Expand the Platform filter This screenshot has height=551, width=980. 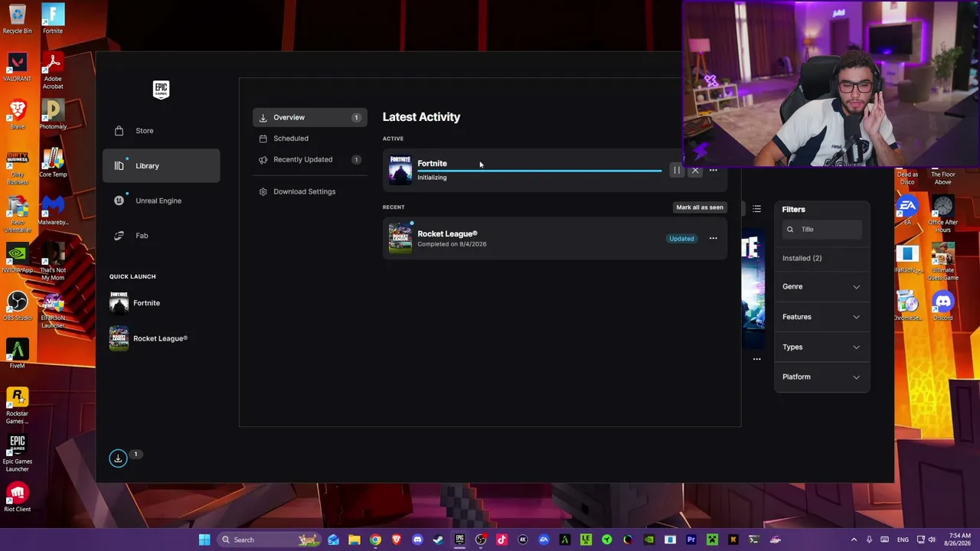coord(822,377)
